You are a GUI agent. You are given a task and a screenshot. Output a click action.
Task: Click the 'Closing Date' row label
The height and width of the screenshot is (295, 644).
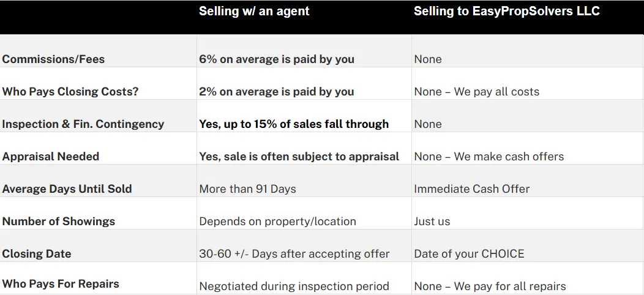37,254
